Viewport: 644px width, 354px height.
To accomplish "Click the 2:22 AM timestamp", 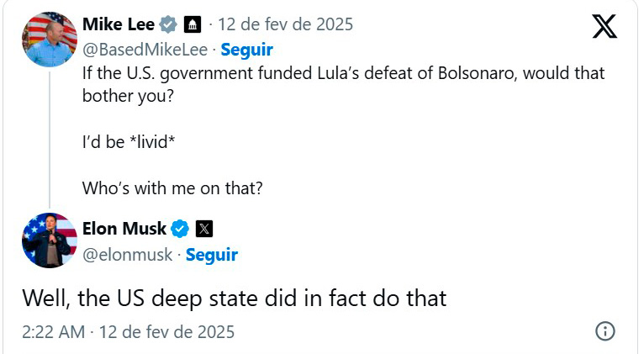I will (x=53, y=332).
